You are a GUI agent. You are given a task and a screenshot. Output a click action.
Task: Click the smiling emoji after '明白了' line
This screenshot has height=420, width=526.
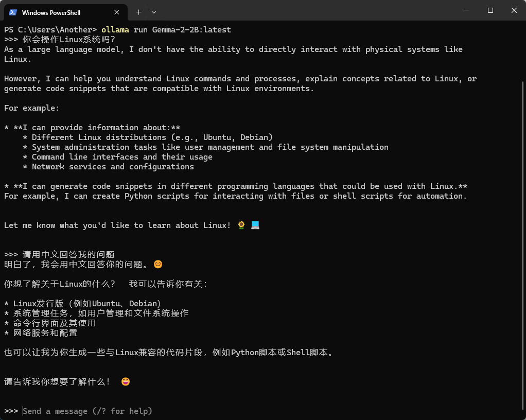click(158, 265)
